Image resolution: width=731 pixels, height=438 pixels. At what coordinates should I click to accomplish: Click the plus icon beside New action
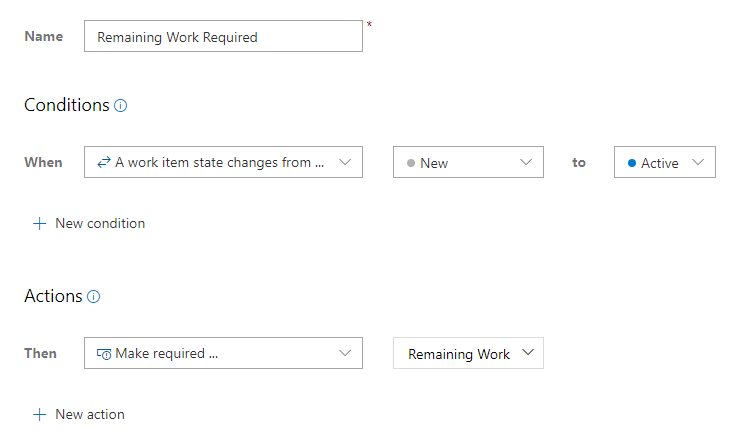tap(40, 414)
